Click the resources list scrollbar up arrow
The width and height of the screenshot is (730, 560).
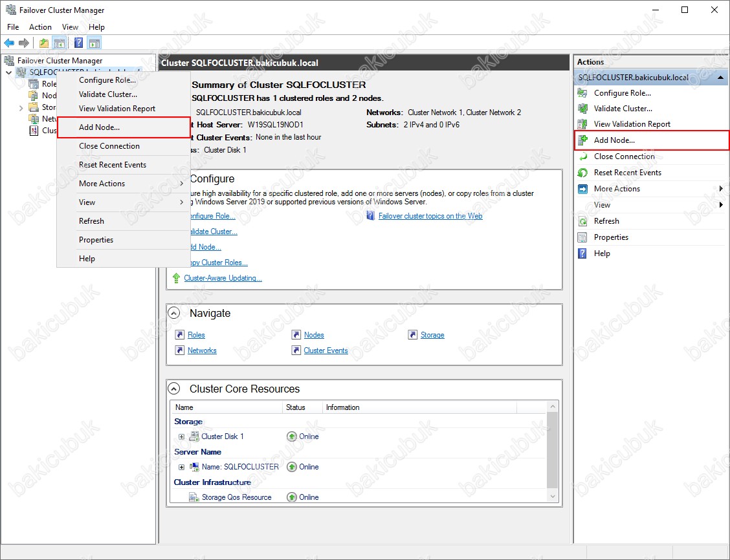coord(553,407)
